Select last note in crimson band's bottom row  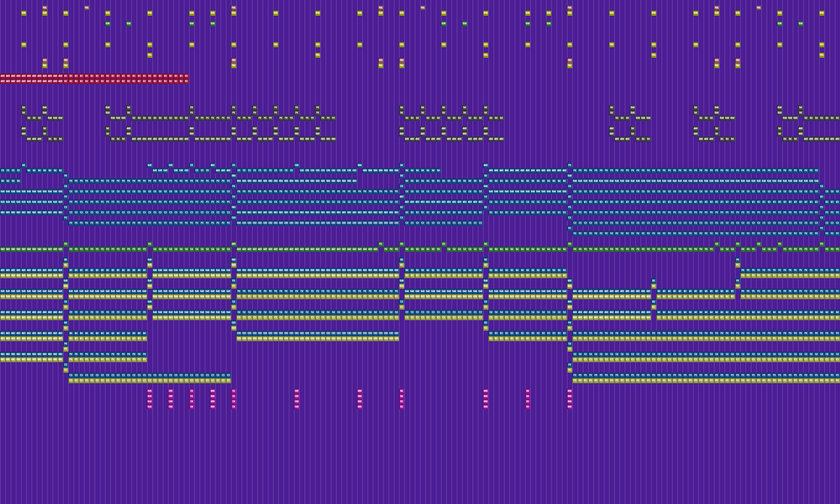186,81
